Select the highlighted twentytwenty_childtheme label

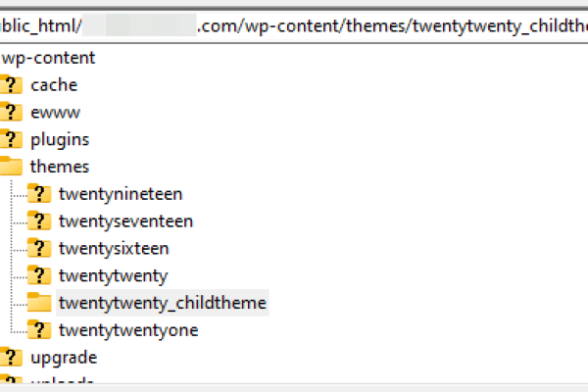click(x=163, y=303)
